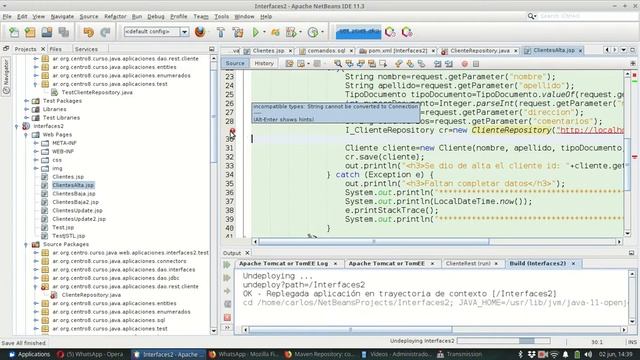Image resolution: width=640 pixels, height=360 pixels.
Task: Expand the META-INF folder
Action: [36, 143]
